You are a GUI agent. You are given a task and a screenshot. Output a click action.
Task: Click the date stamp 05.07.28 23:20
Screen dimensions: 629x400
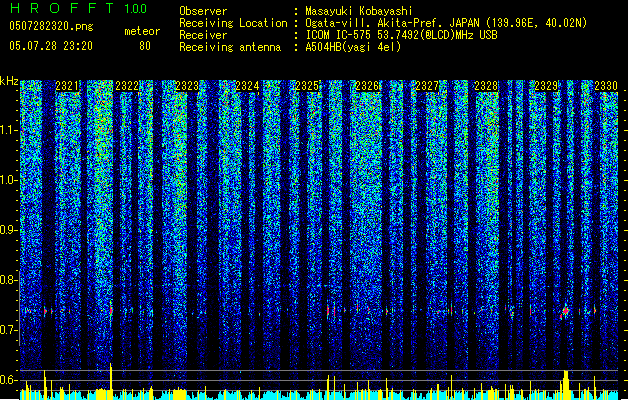[51, 46]
